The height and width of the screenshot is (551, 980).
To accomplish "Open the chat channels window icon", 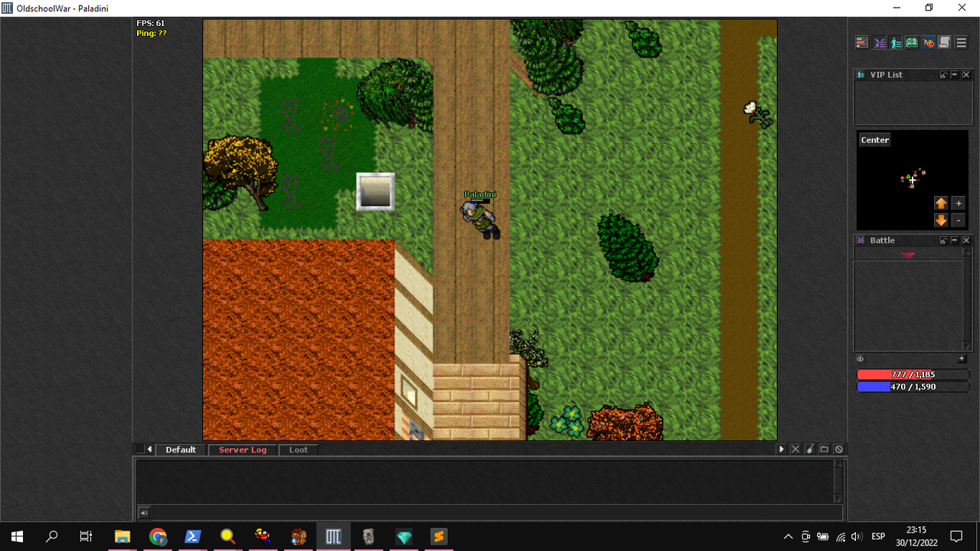I will point(825,449).
